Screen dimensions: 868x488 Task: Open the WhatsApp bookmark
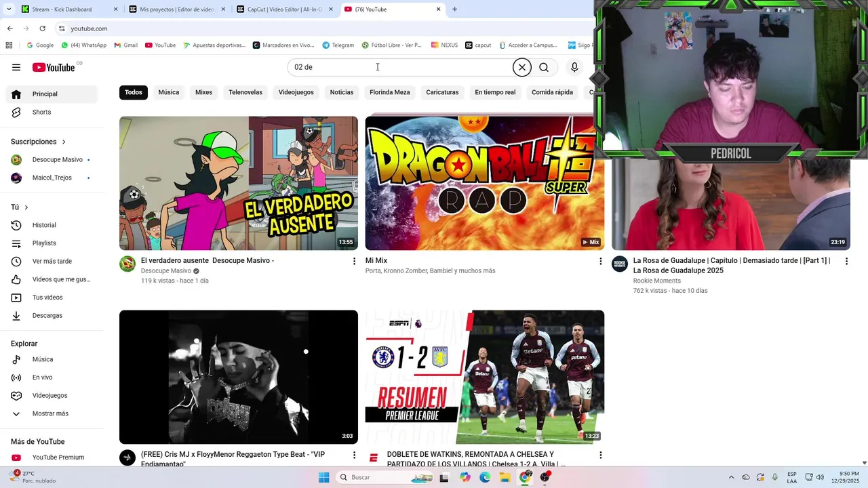(83, 45)
